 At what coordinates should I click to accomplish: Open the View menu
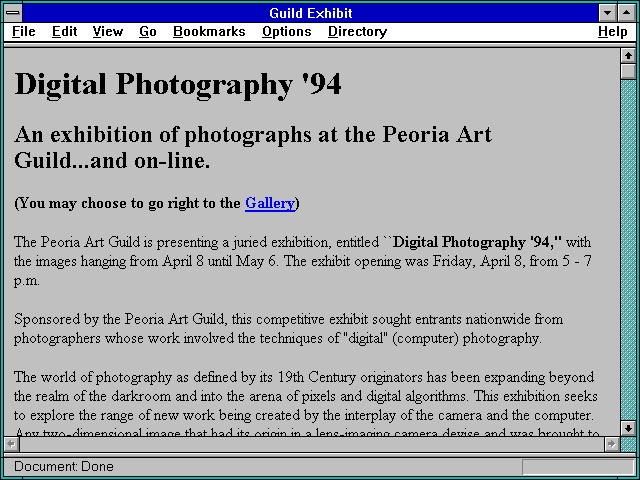point(107,32)
